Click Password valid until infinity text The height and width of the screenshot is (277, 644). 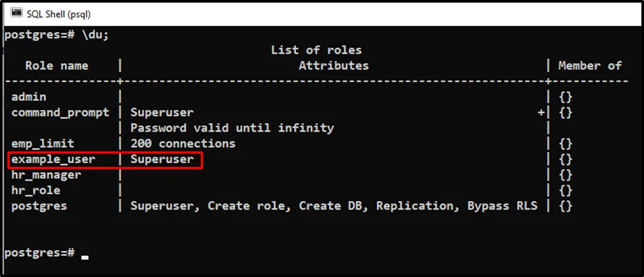232,128
